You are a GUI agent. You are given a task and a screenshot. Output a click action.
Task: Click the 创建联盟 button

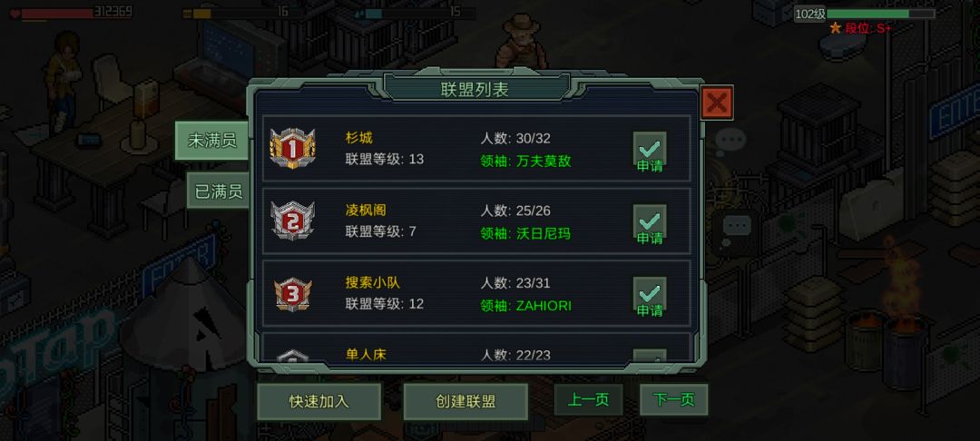coord(465,402)
